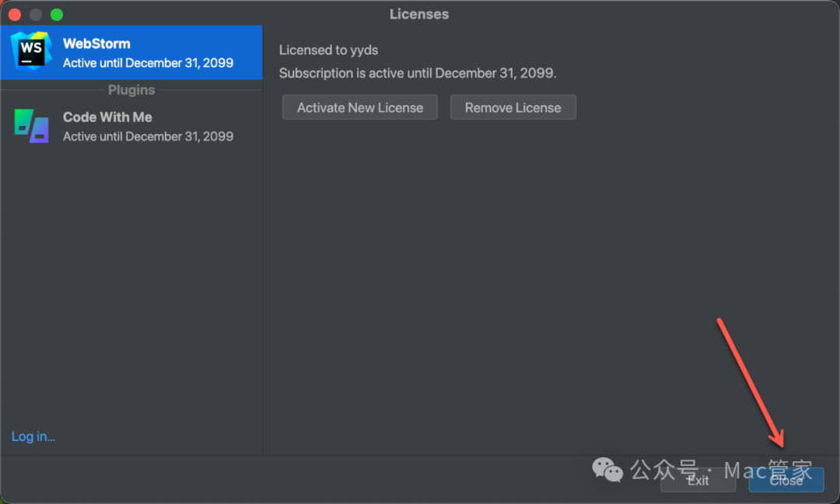This screenshot has width=840, height=504.
Task: Activate New License button
Action: [360, 107]
